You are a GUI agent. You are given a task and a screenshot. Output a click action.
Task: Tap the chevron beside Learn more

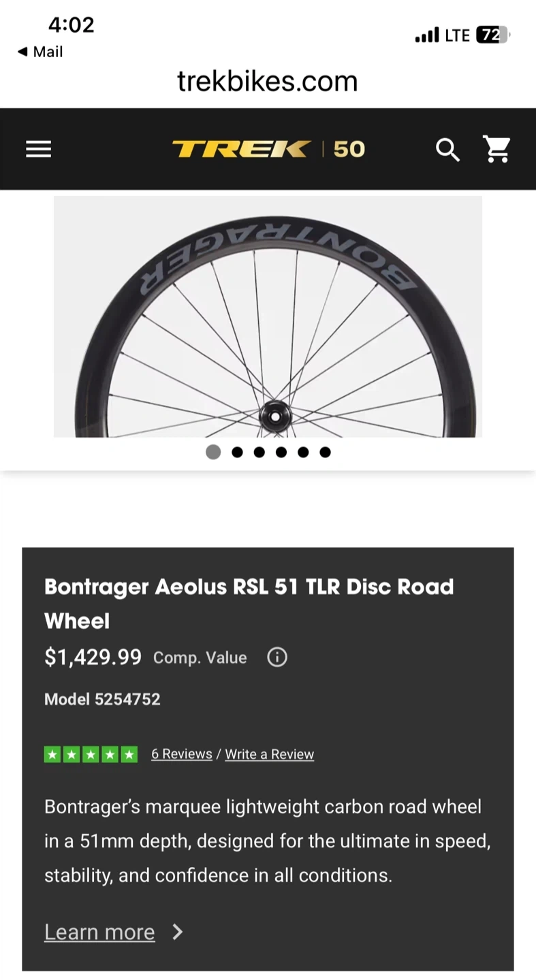click(x=178, y=932)
